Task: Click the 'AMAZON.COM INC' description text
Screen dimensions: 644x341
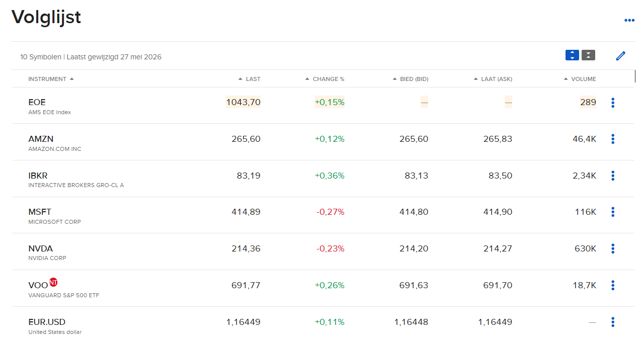Action: [x=55, y=149]
